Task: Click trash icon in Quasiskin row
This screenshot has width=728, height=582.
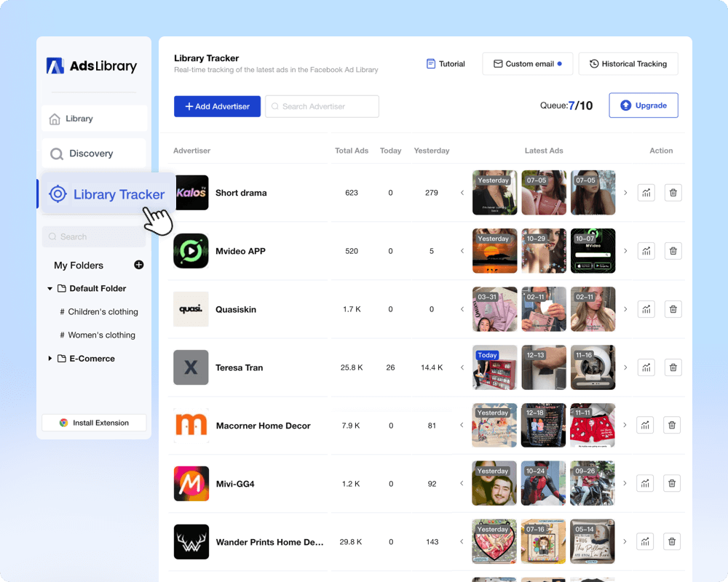Action: (x=673, y=309)
